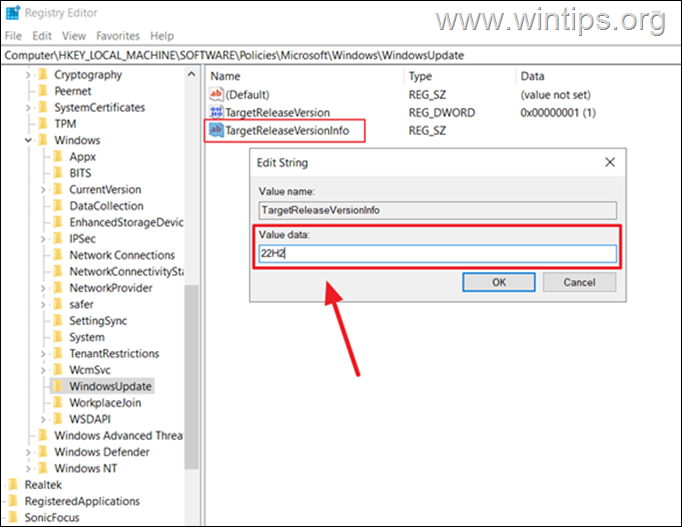
Task: Expand the Cryptography key
Action: [x=28, y=75]
